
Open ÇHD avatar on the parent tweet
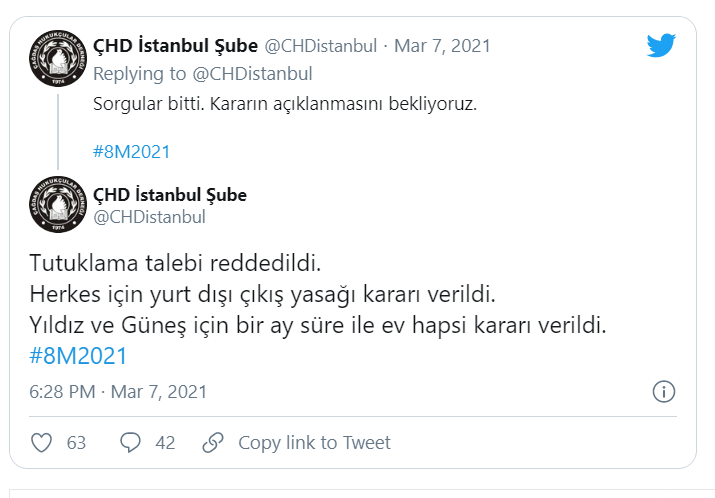coord(58,58)
